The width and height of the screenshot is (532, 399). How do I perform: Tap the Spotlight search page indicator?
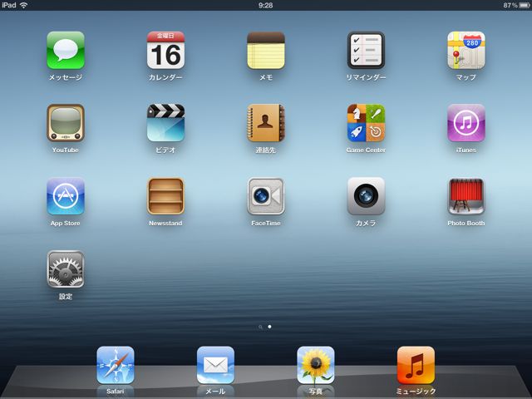click(260, 327)
